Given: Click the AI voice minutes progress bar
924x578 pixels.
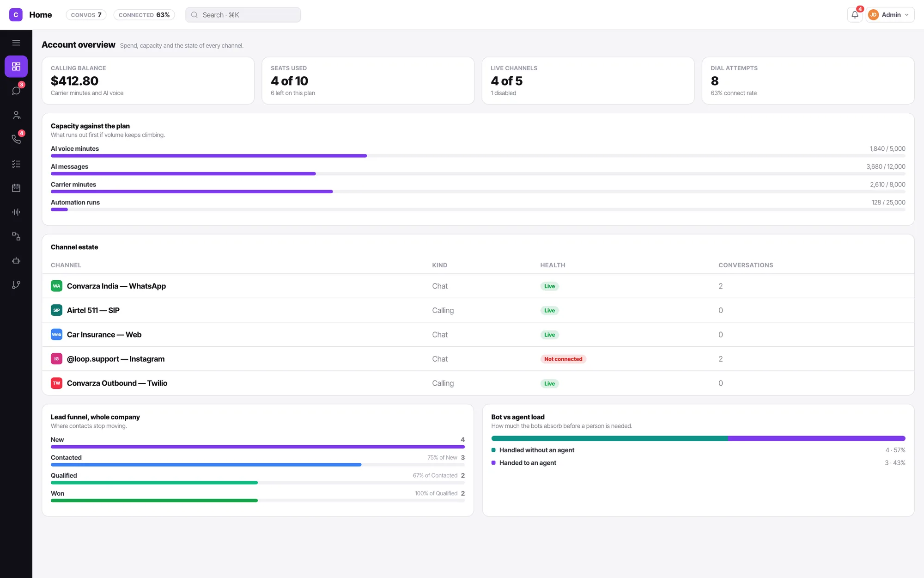Looking at the screenshot, I should coord(478,156).
